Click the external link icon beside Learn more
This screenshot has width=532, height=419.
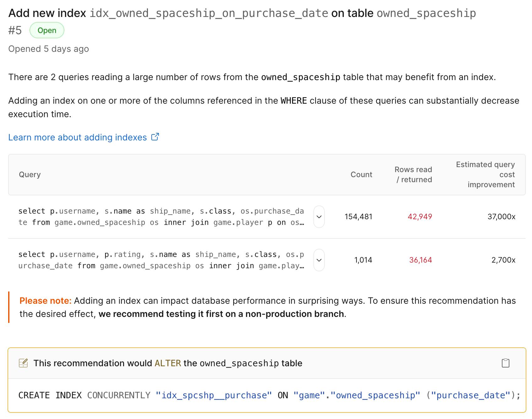[155, 137]
